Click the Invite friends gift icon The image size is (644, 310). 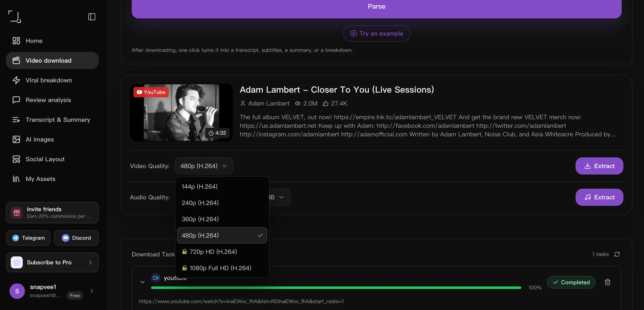pyautogui.click(x=17, y=213)
